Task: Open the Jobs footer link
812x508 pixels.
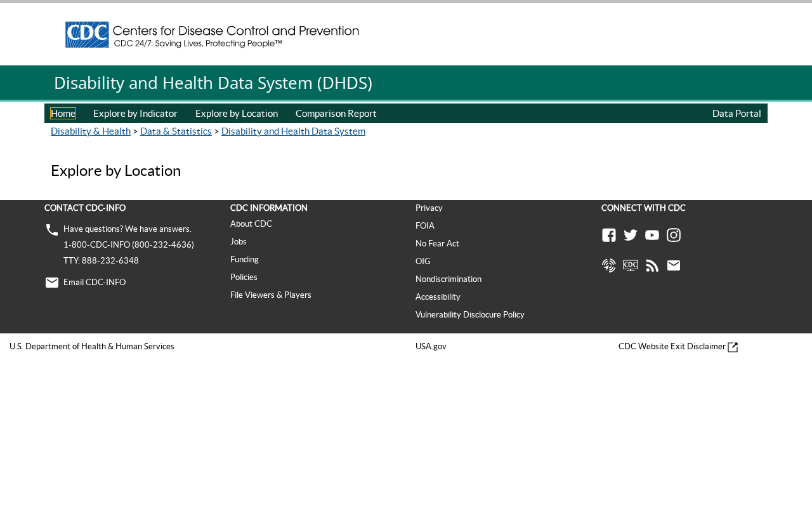Action: tap(239, 241)
